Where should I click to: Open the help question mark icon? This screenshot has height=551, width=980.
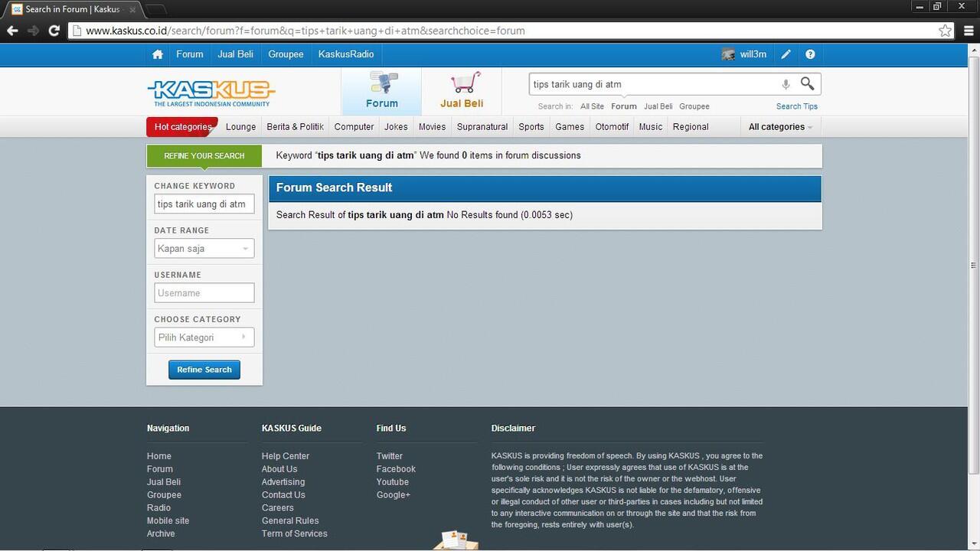(810, 54)
